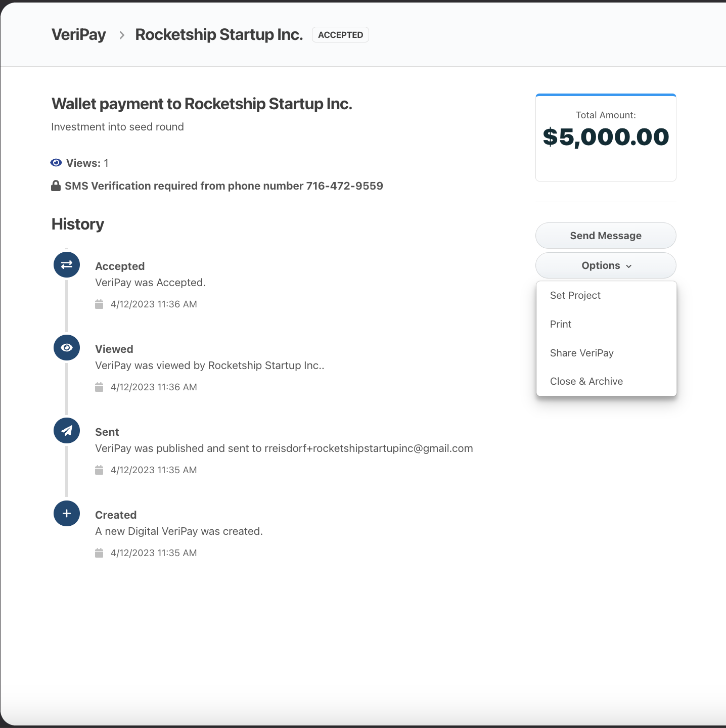This screenshot has height=728, width=726.
Task: Choose Close & Archive from the options menu
Action: click(586, 381)
